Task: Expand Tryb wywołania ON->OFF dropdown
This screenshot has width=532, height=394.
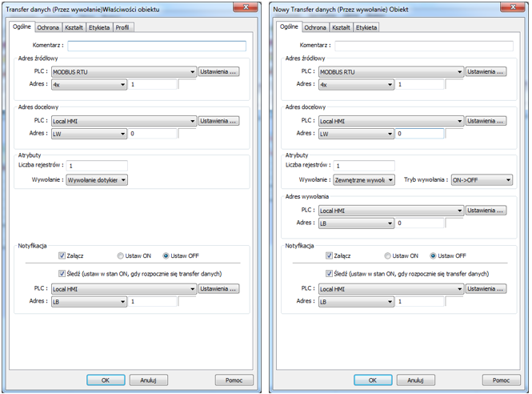Action: (x=482, y=180)
